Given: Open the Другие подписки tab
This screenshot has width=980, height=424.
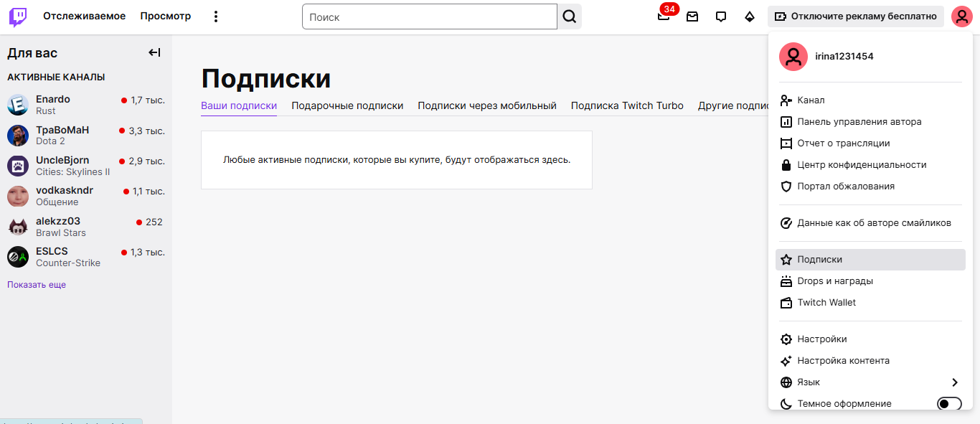Looking at the screenshot, I should click(x=733, y=105).
